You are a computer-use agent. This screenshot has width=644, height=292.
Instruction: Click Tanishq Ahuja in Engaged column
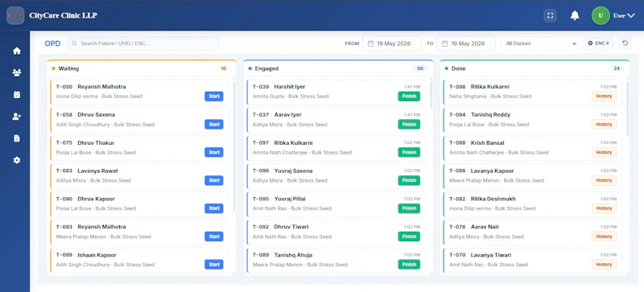tap(293, 255)
